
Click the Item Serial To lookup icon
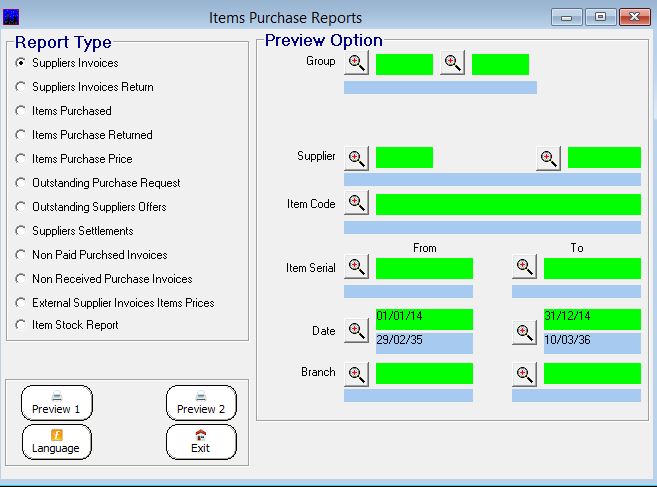click(x=525, y=267)
